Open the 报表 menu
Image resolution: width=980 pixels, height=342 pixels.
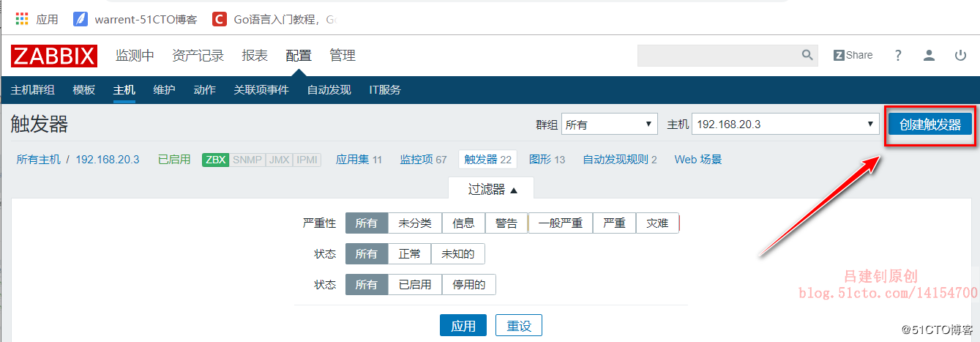[255, 56]
